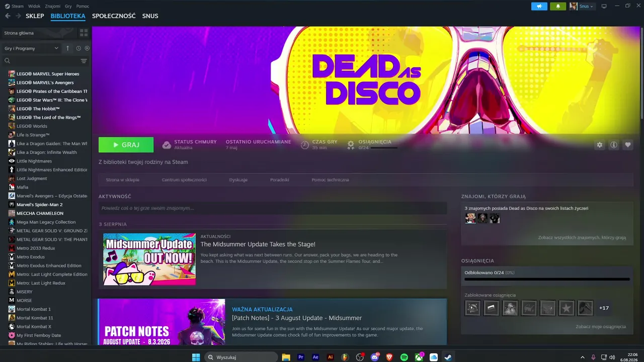Open Discord from the taskbar
The width and height of the screenshot is (644, 362).
coord(375,357)
